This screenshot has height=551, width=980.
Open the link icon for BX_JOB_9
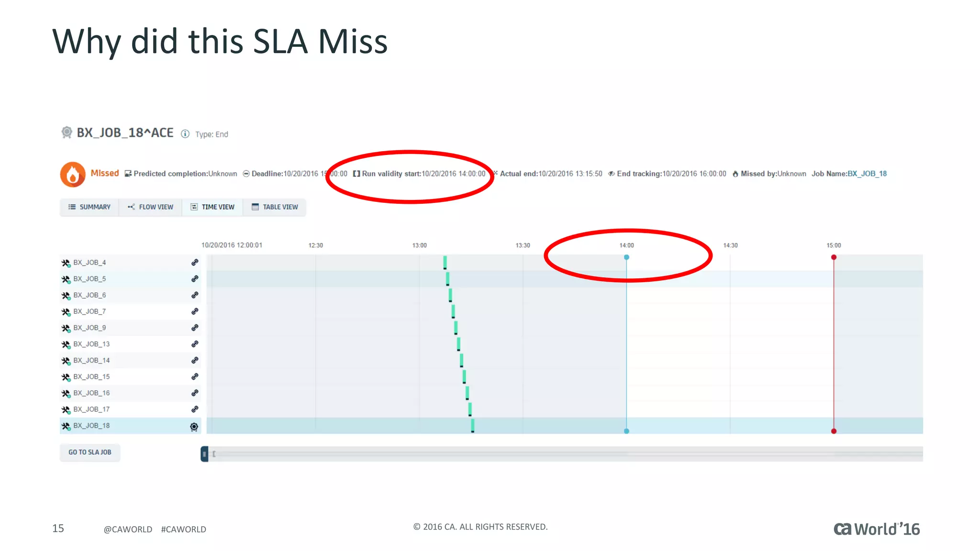195,328
